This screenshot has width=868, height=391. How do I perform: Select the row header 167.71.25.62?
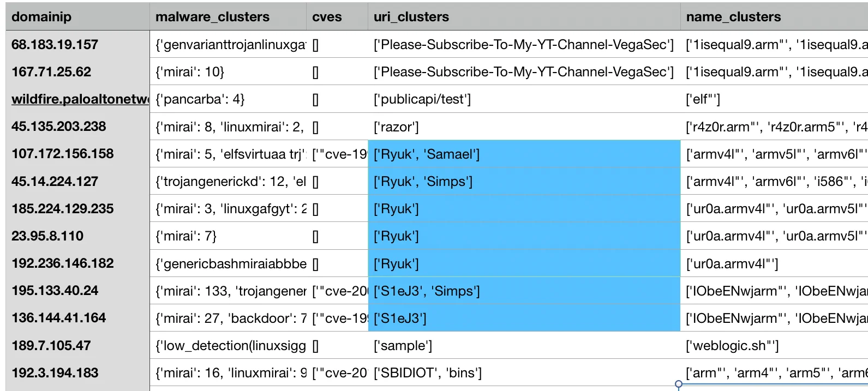tap(77, 71)
